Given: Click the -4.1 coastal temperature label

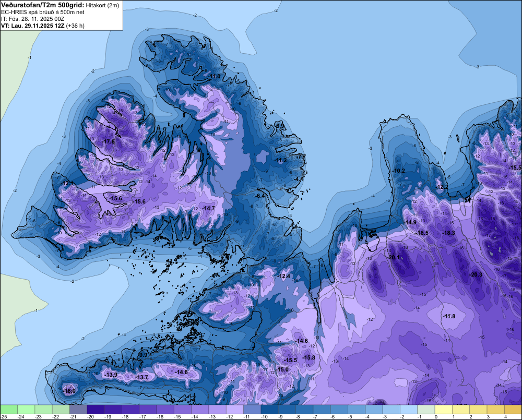Looking at the screenshot, I should (298, 179).
